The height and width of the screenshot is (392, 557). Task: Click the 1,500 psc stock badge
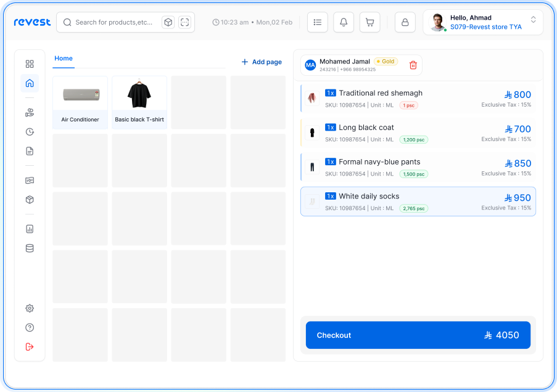[x=413, y=174]
